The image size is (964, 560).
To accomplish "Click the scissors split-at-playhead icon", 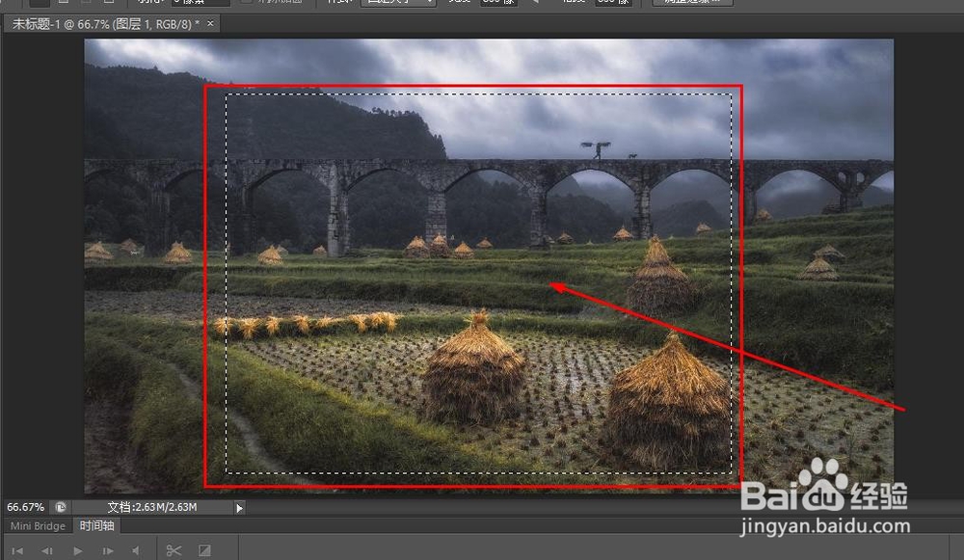I will [174, 550].
